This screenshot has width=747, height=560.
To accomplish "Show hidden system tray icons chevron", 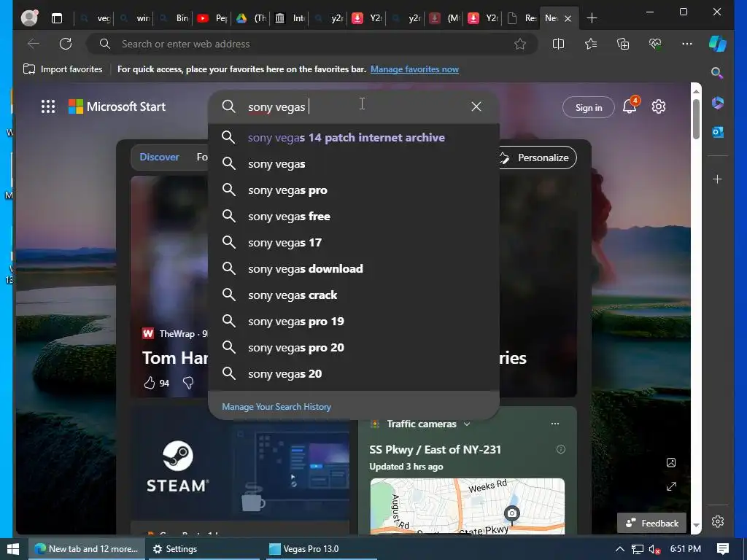I will coord(620,549).
